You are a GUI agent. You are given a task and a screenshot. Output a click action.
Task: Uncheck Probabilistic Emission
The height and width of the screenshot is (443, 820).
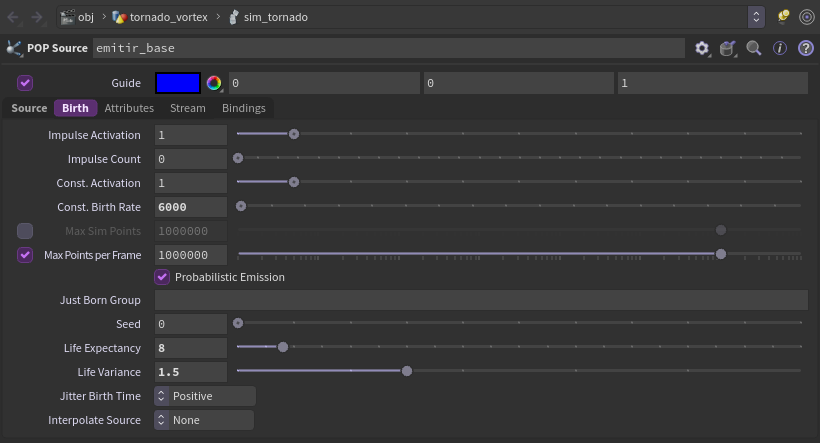pos(162,277)
